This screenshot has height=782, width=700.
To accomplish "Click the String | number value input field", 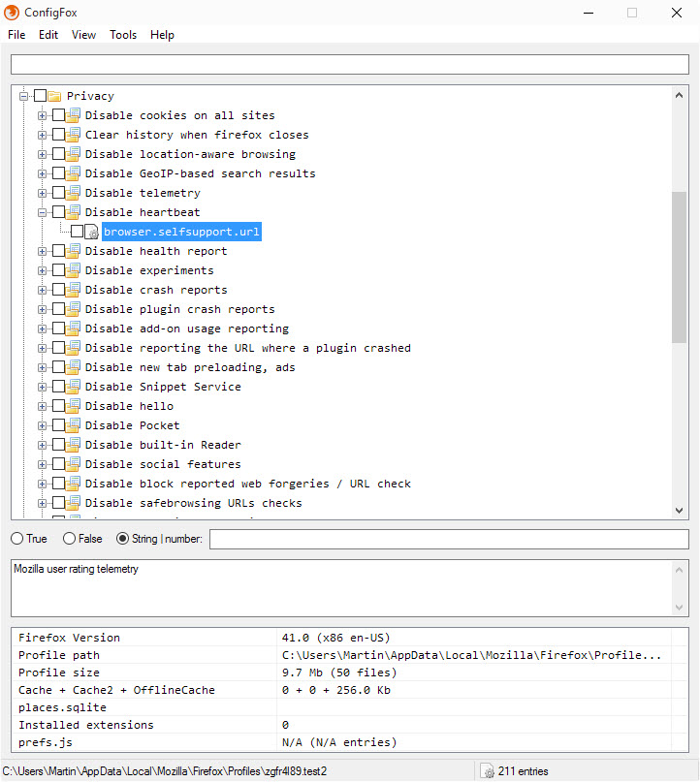I will click(x=449, y=539).
